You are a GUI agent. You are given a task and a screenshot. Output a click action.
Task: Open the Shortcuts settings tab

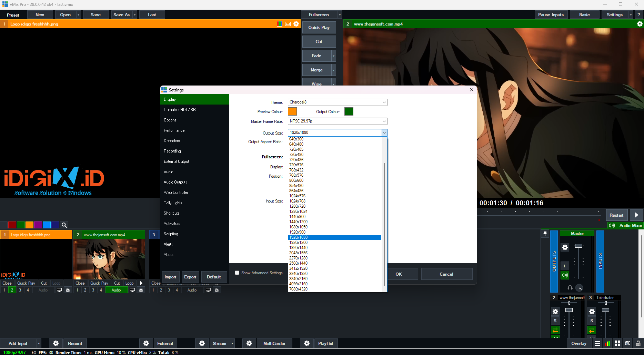click(x=195, y=213)
